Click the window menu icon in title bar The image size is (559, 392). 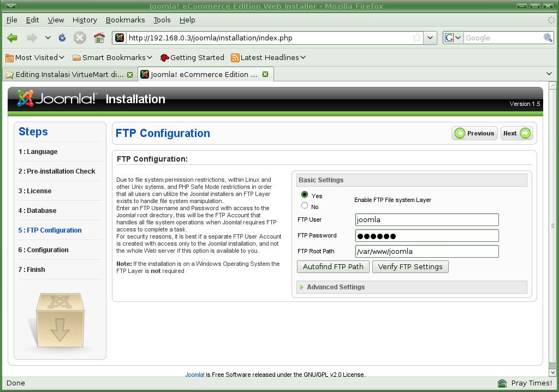(x=10, y=5)
